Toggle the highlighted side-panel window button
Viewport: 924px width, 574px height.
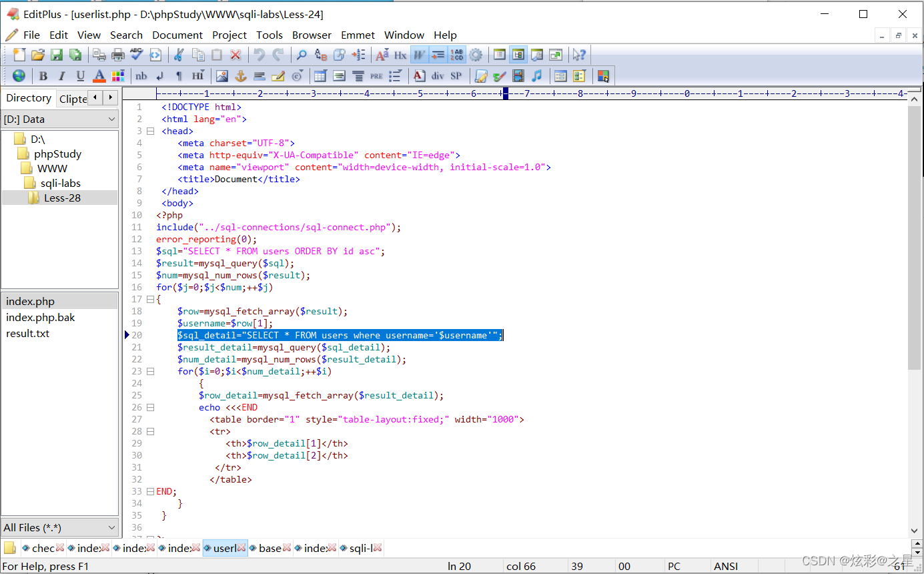[x=518, y=55]
